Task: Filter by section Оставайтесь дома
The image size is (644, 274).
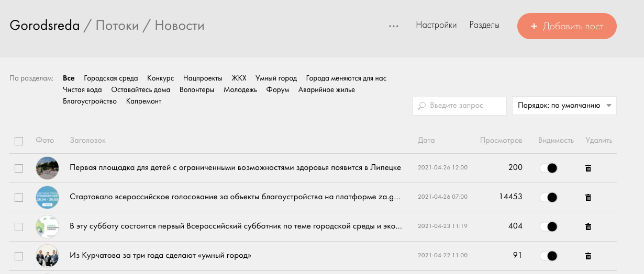Action: pos(141,90)
